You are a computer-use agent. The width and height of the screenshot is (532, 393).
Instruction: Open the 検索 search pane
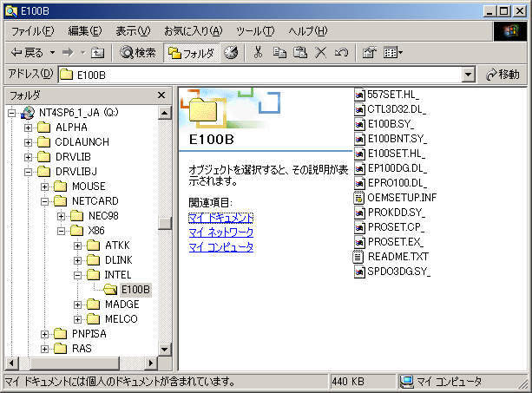click(x=138, y=53)
